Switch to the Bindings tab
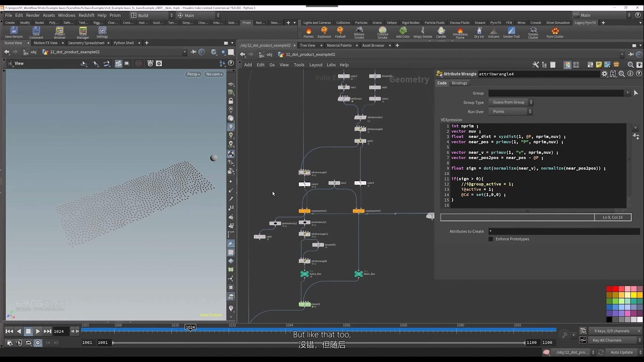The height and width of the screenshot is (362, 644). click(x=459, y=83)
